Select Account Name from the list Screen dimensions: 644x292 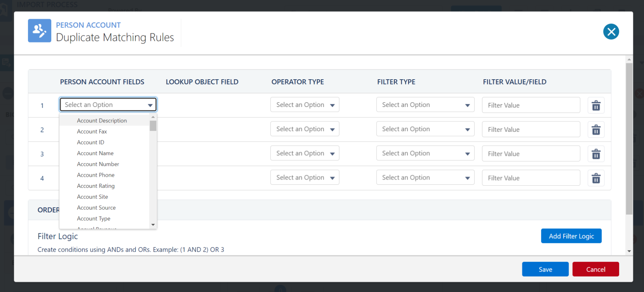click(95, 153)
